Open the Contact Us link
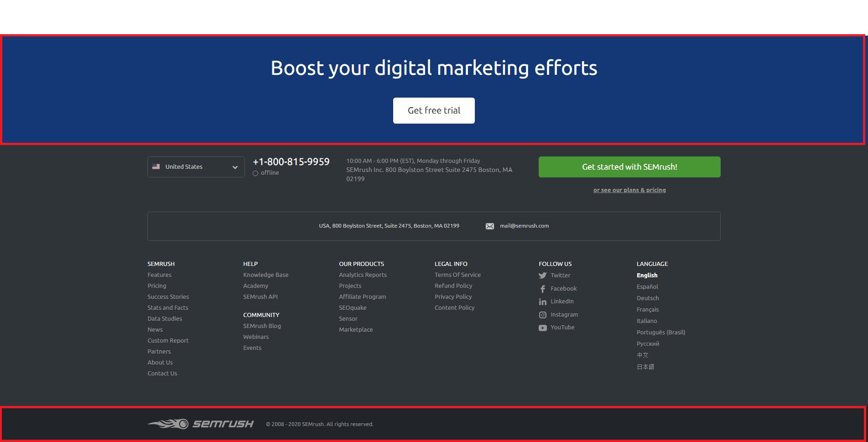This screenshot has width=868, height=442. (x=162, y=374)
